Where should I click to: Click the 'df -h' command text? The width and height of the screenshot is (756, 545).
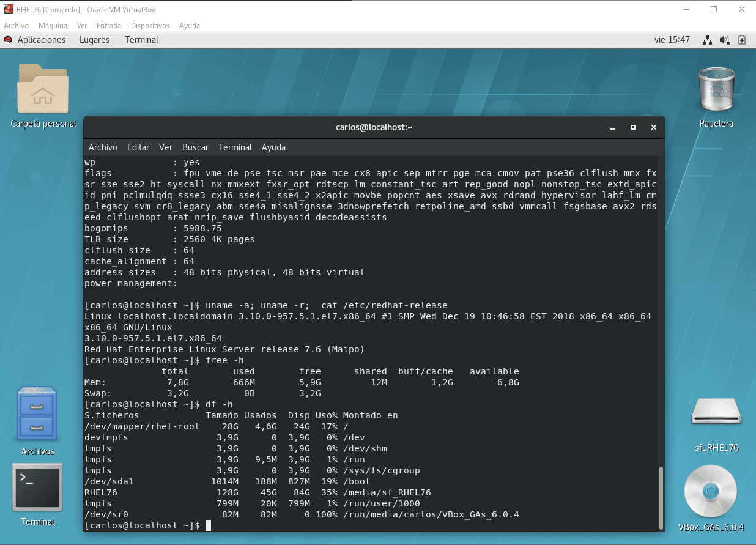(219, 404)
